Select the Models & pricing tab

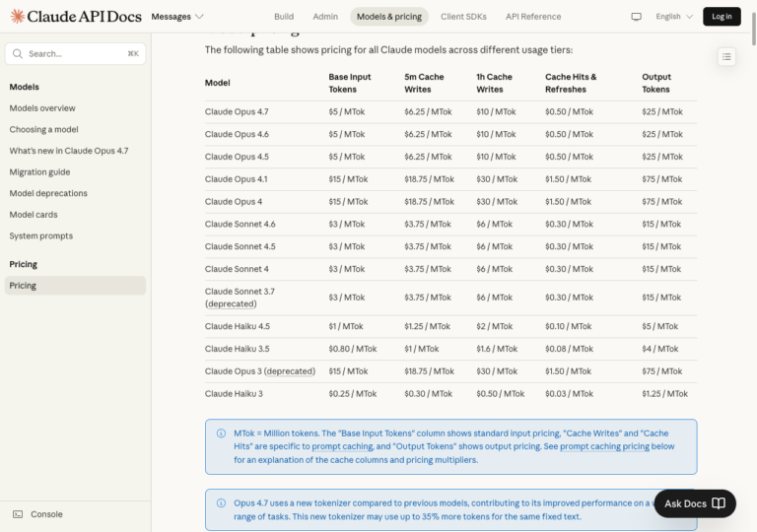click(x=389, y=17)
